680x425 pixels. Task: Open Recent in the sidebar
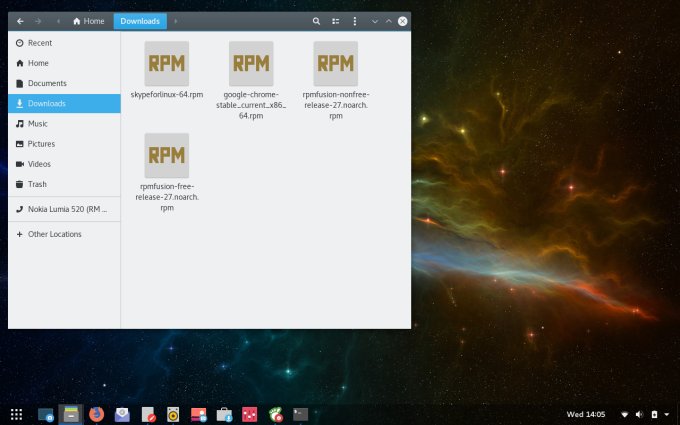[x=64, y=43]
